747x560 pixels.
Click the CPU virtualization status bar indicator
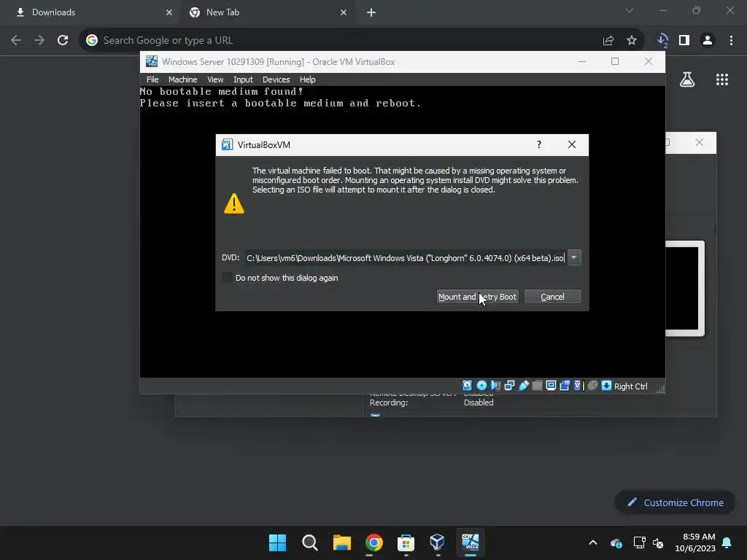click(578, 386)
